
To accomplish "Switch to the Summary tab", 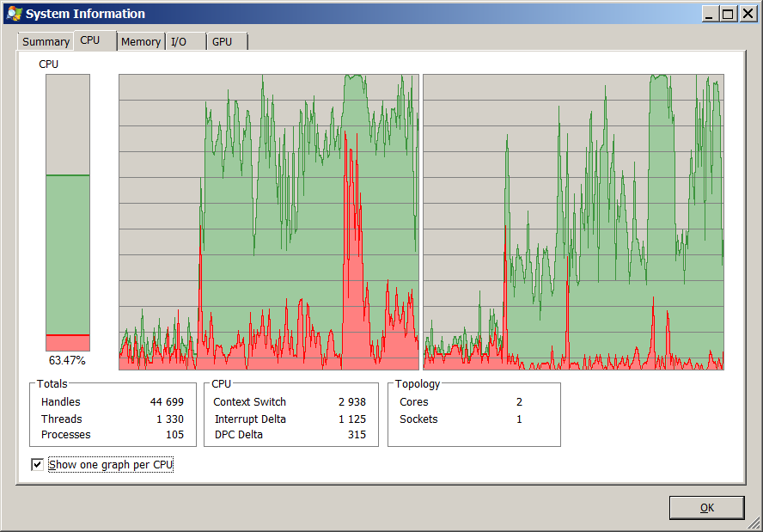I will pos(46,42).
